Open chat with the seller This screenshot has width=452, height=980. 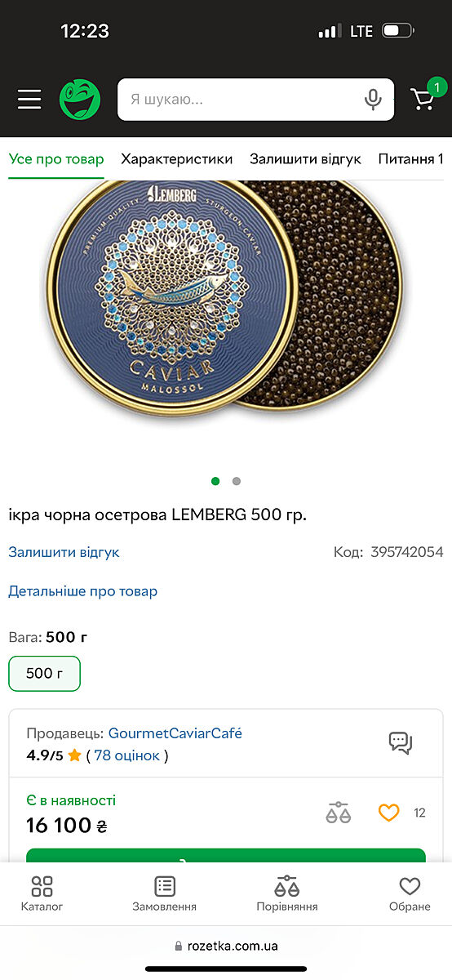coord(401,742)
